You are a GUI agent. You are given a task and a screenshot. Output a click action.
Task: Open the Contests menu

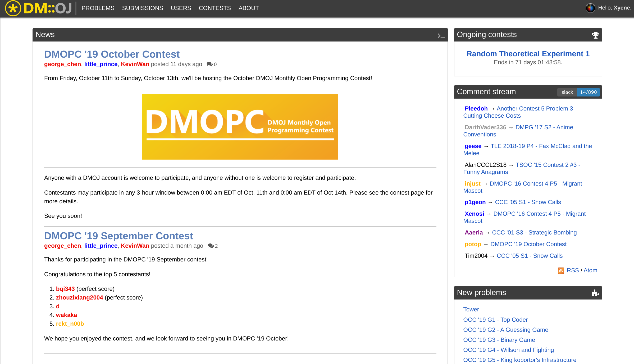(215, 8)
